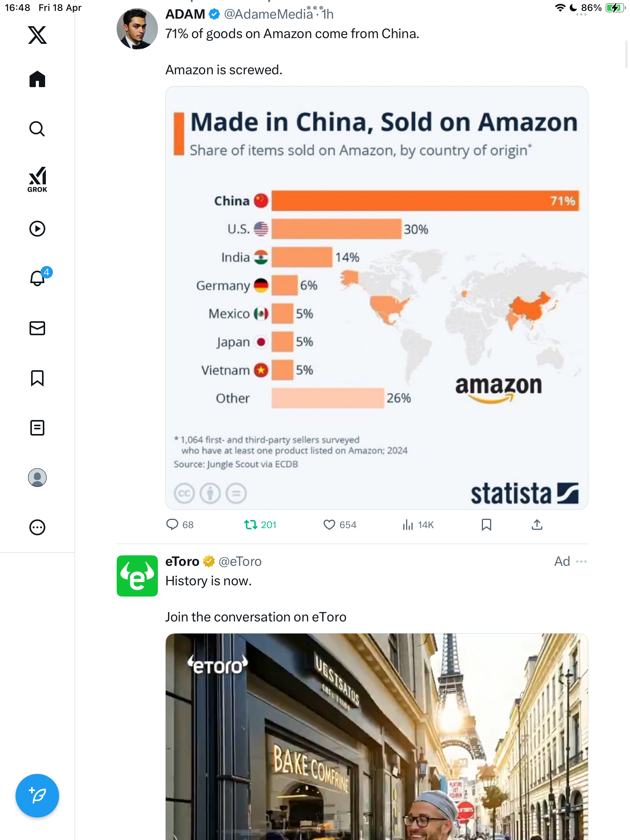Open the Made in China chart image
Viewport: 630px width, 840px height.
click(376, 298)
